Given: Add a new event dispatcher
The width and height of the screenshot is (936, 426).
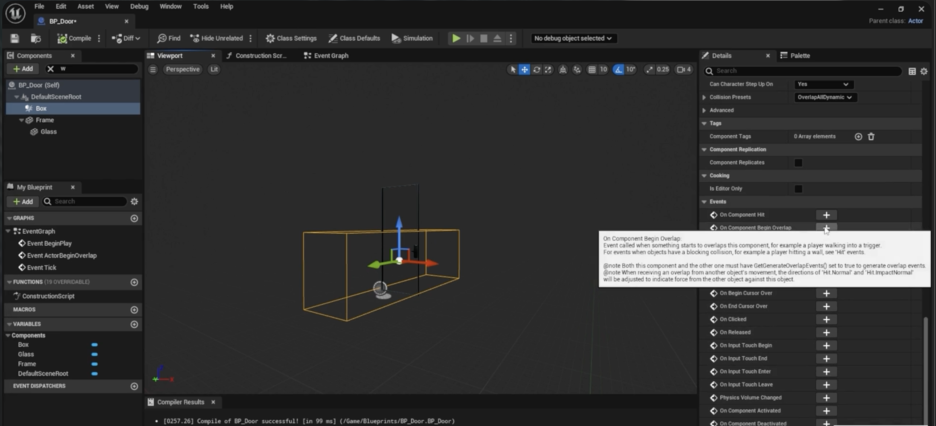Looking at the screenshot, I should coord(134,387).
